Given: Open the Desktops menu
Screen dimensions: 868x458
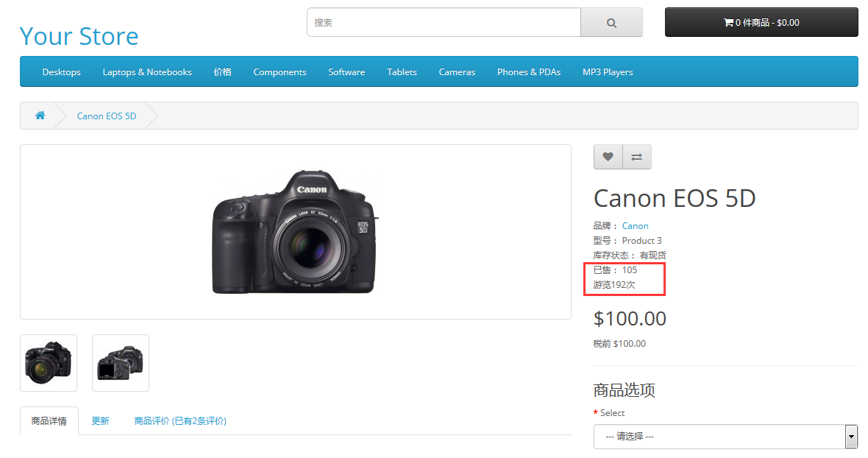Looking at the screenshot, I should coord(62,72).
